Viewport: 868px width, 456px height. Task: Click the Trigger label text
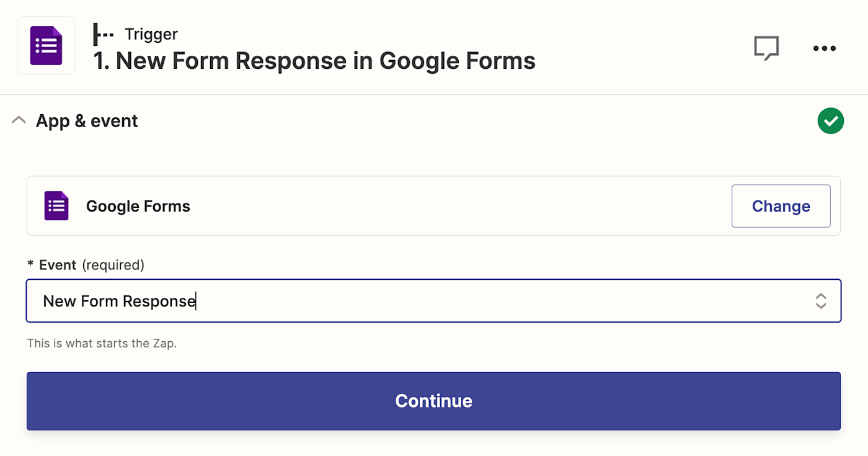(x=151, y=34)
